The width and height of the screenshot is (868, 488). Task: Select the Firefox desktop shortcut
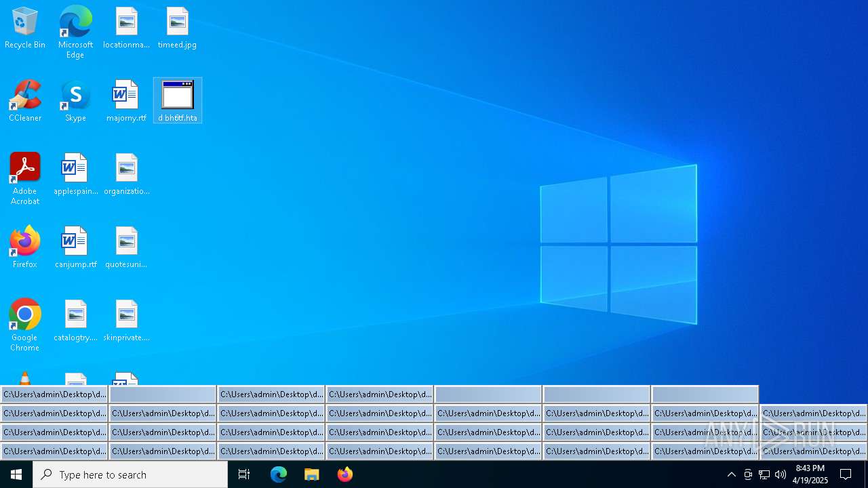[25, 247]
